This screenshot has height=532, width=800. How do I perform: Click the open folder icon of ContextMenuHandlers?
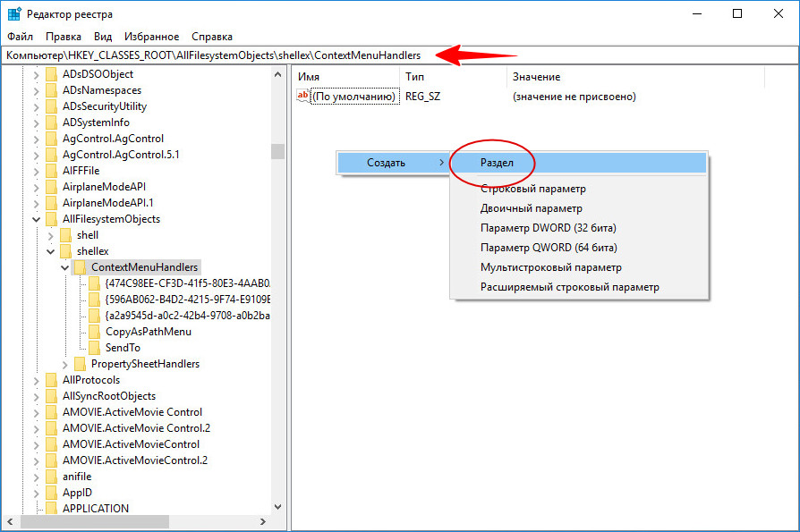tap(81, 267)
